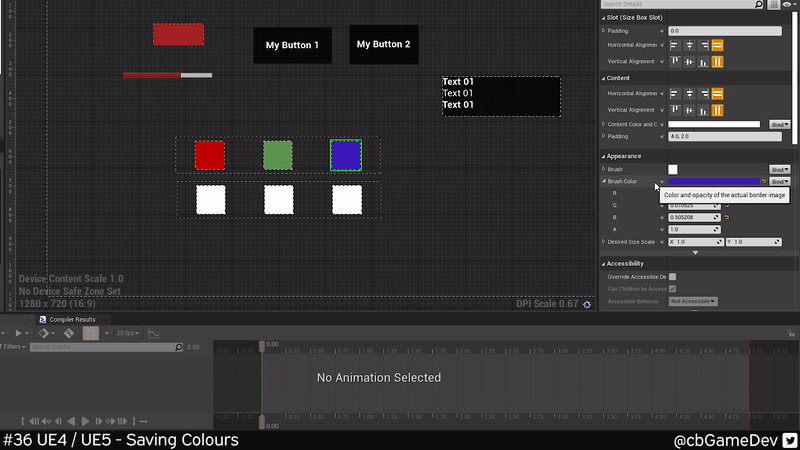Image resolution: width=800 pixels, height=450 pixels.
Task: Reset Brush Color to default arrow
Action: point(763,181)
